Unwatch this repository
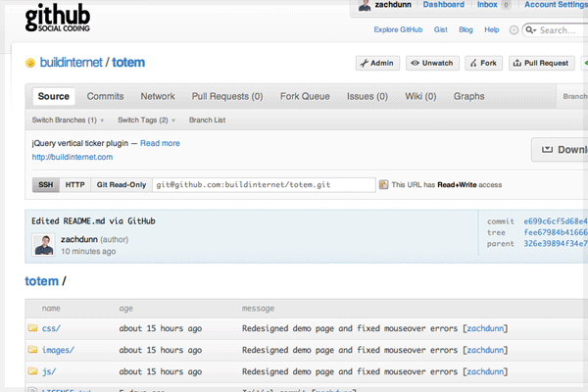Image resolution: width=588 pixels, height=392 pixels. point(432,63)
